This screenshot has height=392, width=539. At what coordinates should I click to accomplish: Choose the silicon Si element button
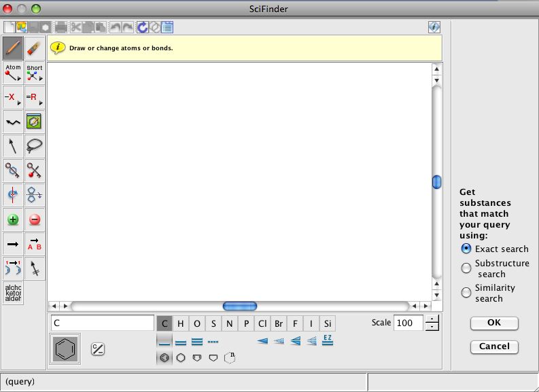[328, 323]
